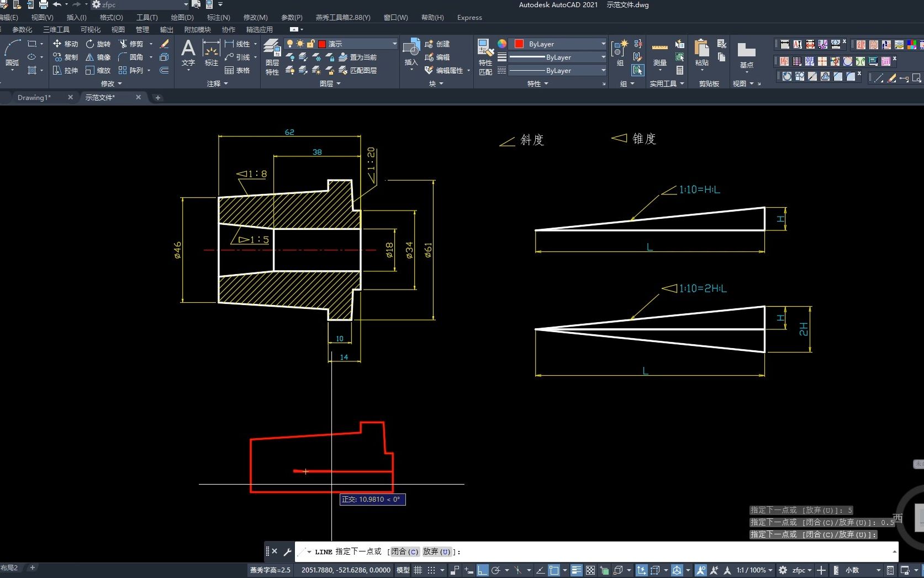Choose the Close (闭合) command option
The image size is (924, 578).
(x=405, y=551)
